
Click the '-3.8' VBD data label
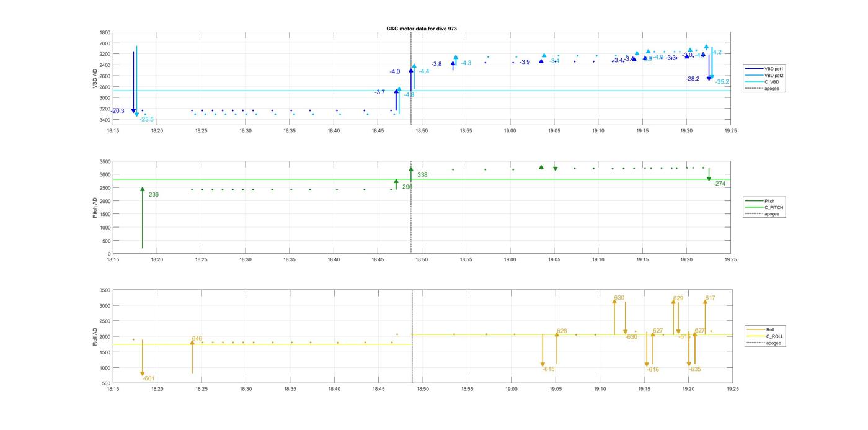pyautogui.click(x=436, y=64)
